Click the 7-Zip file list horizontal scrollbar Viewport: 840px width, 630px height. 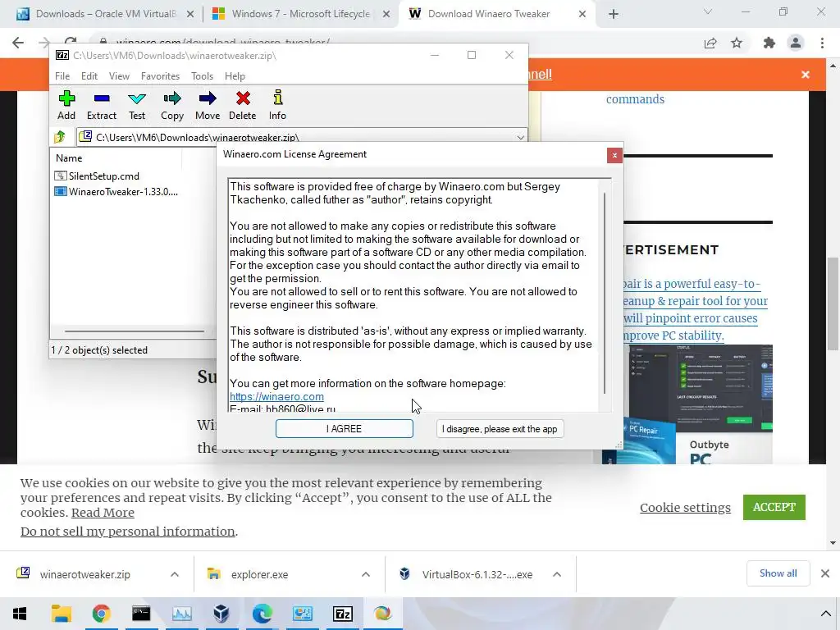[x=134, y=331]
